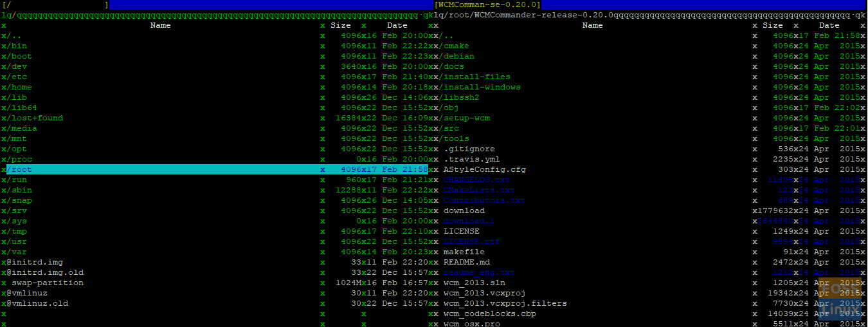Switch to the WCMComman~se-0.20.0 tab
868x327 pixels.
487,5
